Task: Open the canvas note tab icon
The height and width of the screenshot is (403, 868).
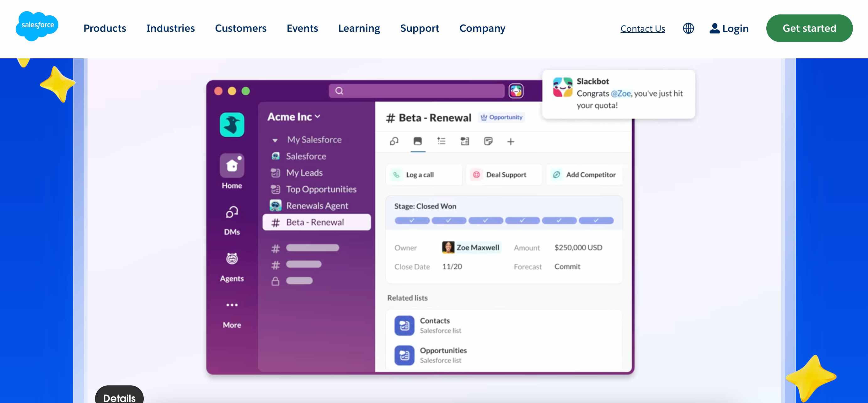Action: [x=488, y=141]
